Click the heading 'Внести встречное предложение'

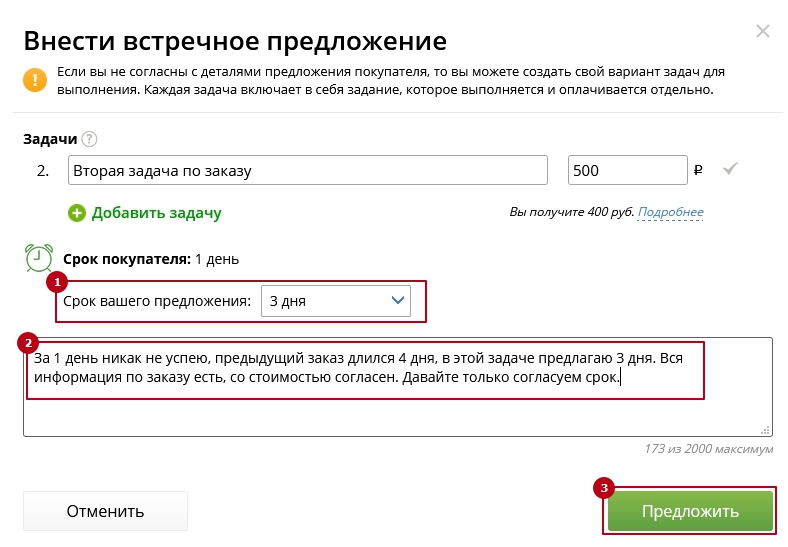tap(235, 41)
